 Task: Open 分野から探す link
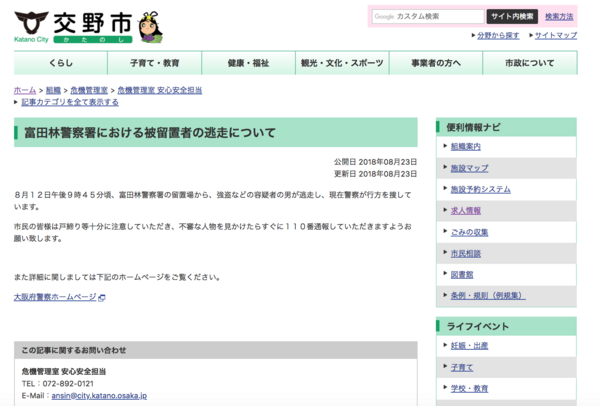[497, 35]
